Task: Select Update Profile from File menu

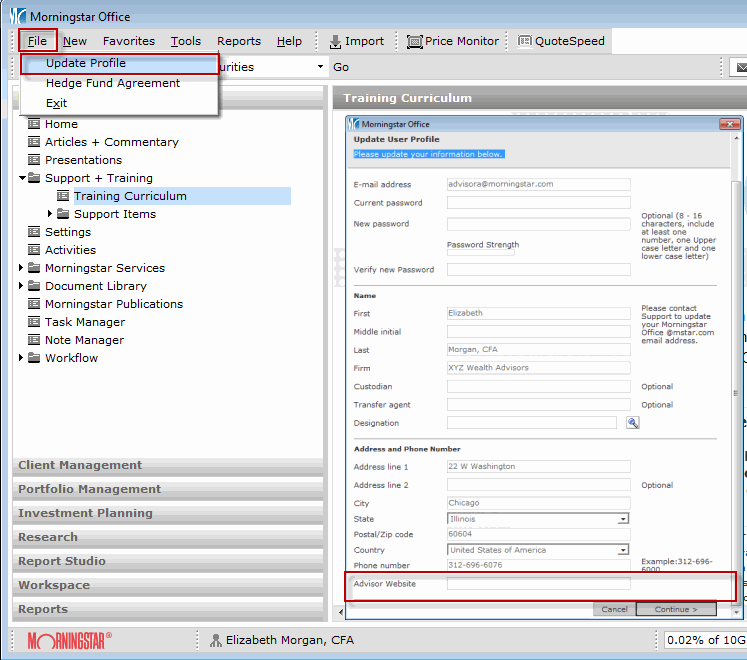Action: point(86,63)
